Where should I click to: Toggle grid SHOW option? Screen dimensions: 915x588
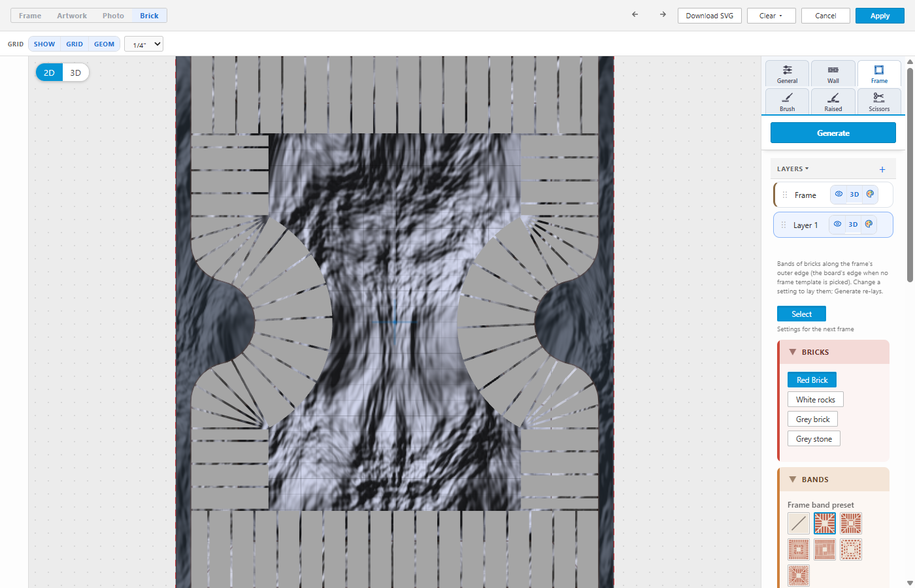[44, 44]
